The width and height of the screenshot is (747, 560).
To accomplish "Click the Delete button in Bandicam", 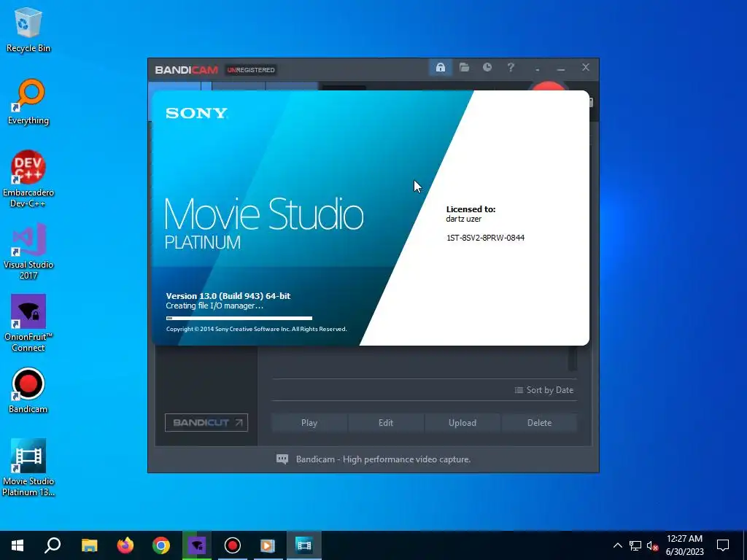I will point(539,423).
